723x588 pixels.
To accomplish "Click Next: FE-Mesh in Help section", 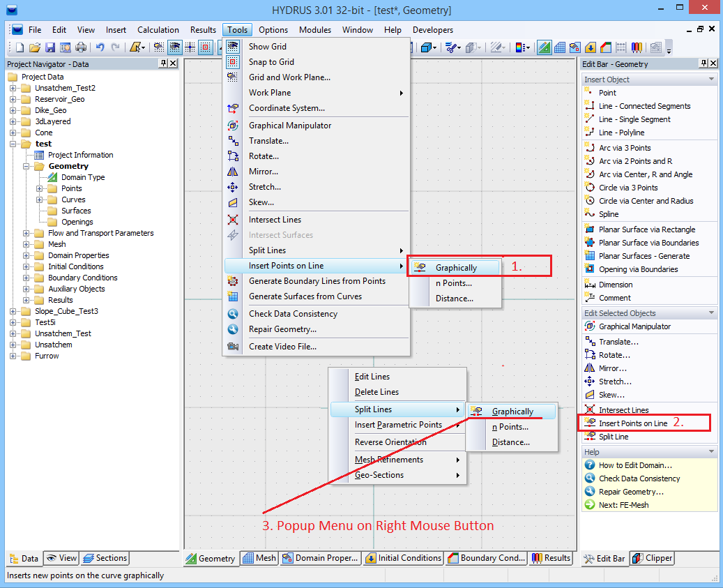I will tap(623, 505).
